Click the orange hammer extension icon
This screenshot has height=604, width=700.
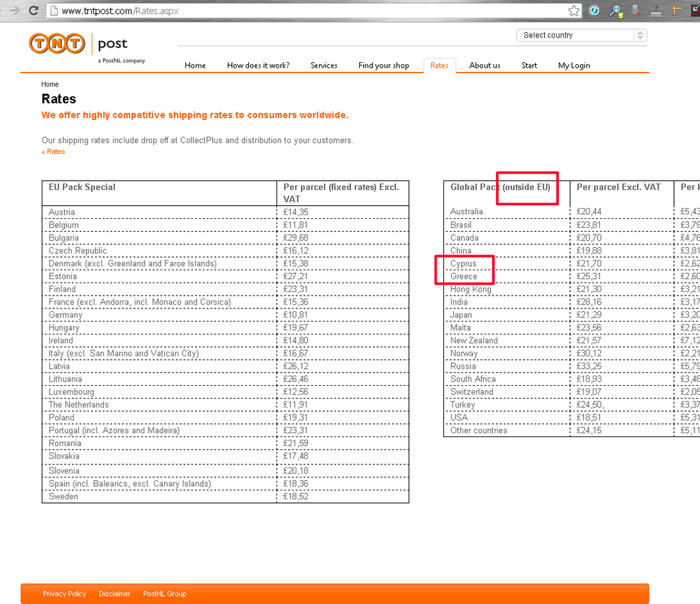[x=677, y=11]
